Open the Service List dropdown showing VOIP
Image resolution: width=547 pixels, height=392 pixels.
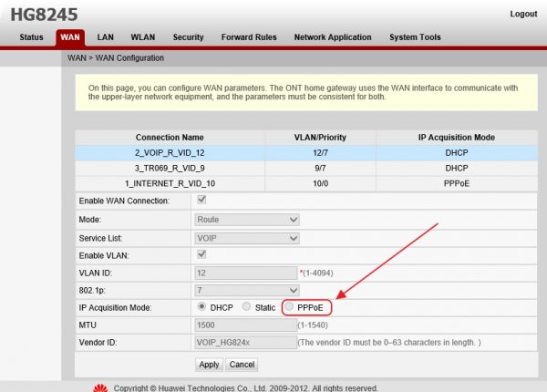[x=247, y=238]
